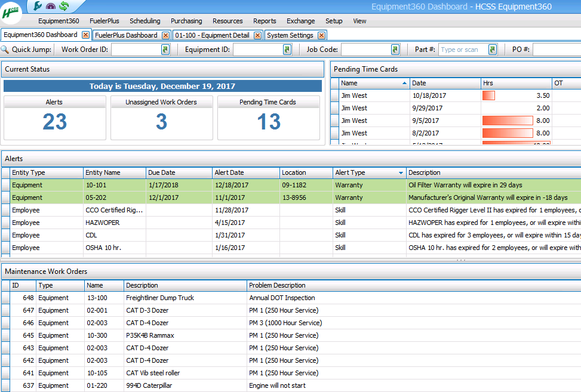Click the Alert Type column sort arrow

pyautogui.click(x=401, y=173)
